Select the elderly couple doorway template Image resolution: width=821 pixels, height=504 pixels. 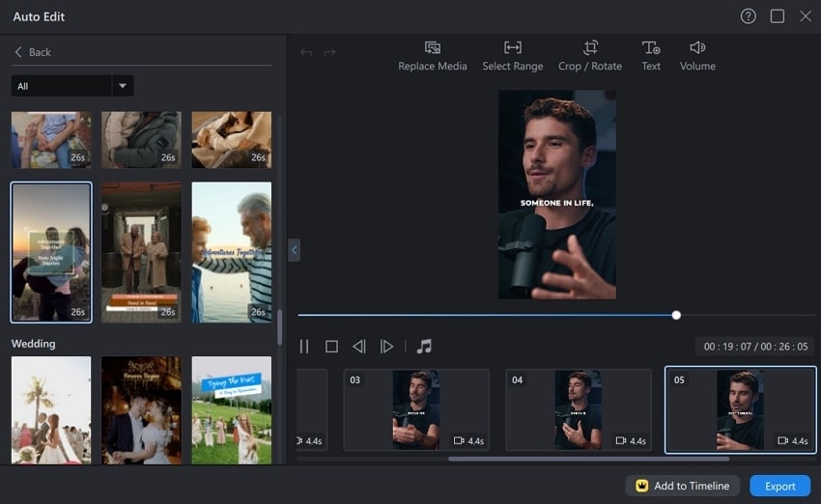[141, 252]
